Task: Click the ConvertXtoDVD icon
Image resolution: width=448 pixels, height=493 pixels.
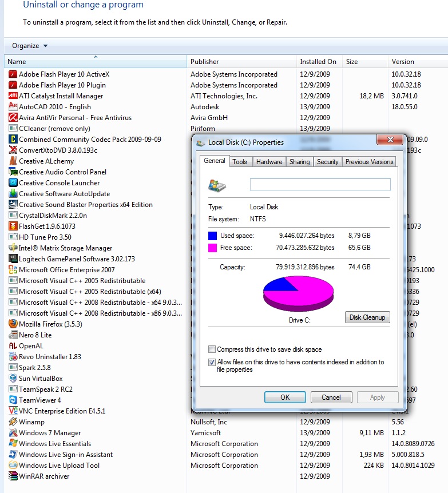Action: [x=13, y=150]
